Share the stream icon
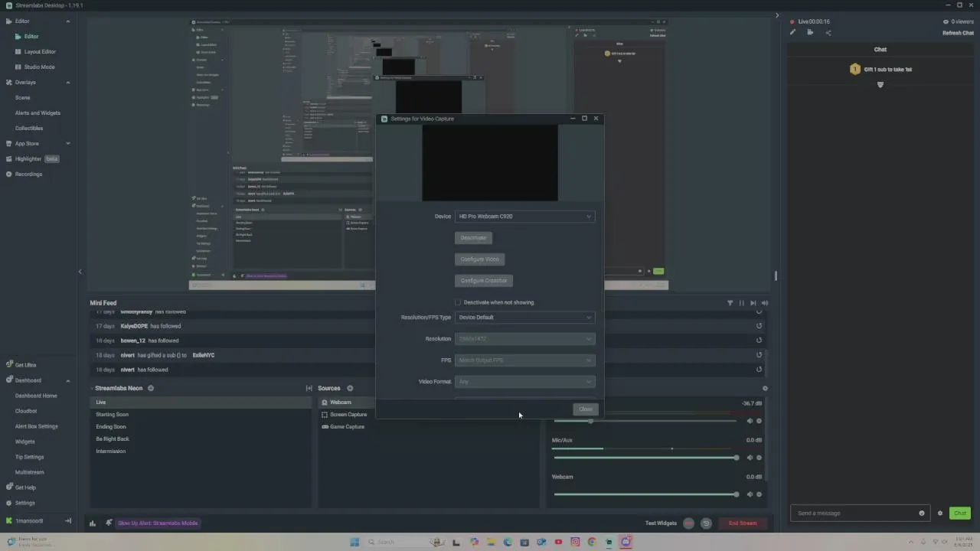Screen dimensions: 980x551 click(x=828, y=32)
